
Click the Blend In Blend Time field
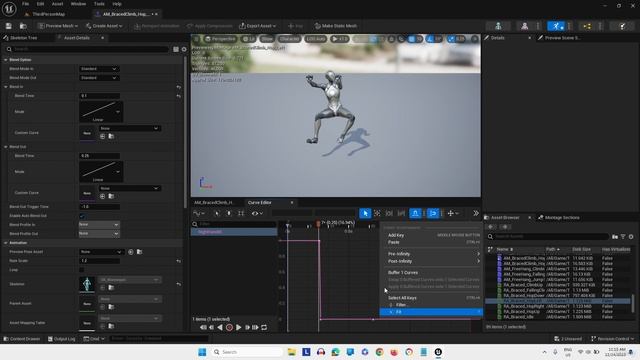(x=99, y=96)
